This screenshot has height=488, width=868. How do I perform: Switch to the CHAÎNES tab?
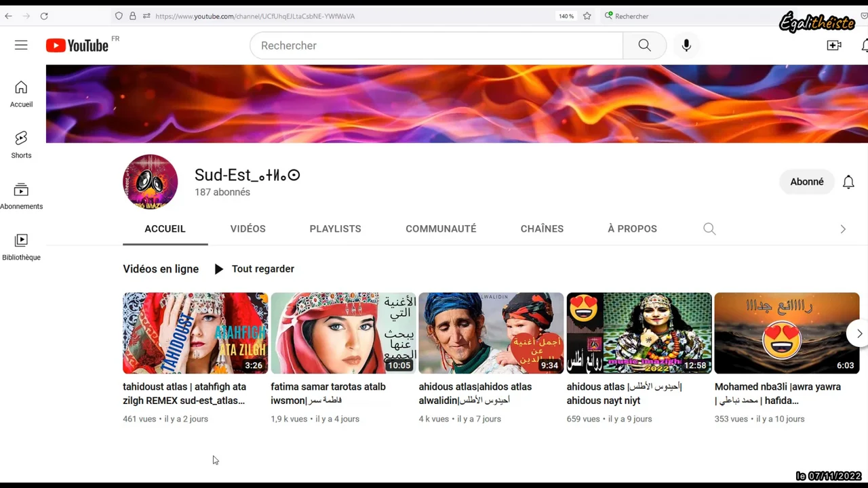point(542,229)
